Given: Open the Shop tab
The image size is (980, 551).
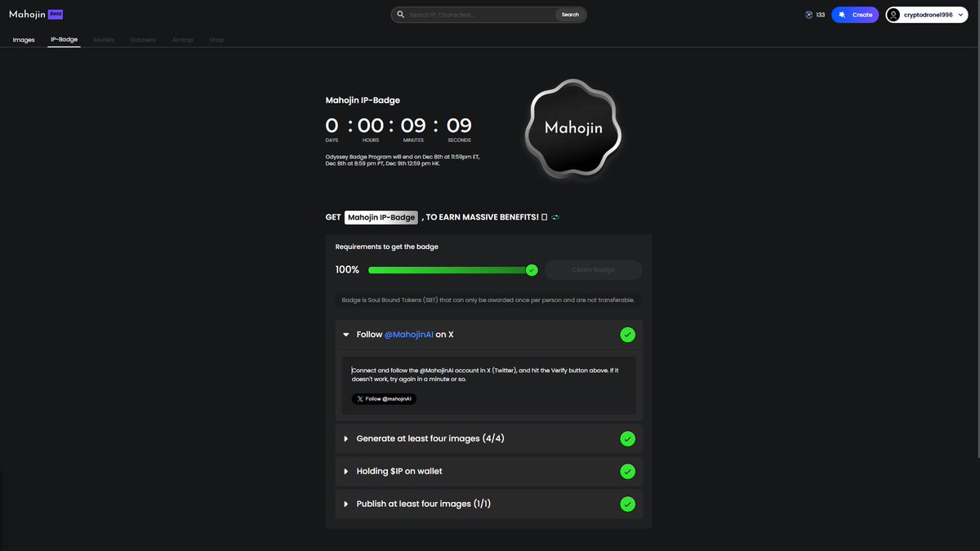Looking at the screenshot, I should [x=216, y=39].
